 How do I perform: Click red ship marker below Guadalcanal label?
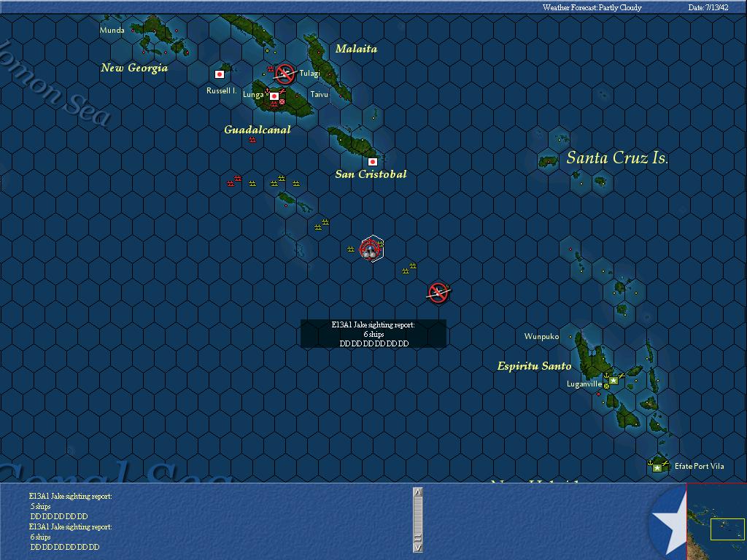252,139
